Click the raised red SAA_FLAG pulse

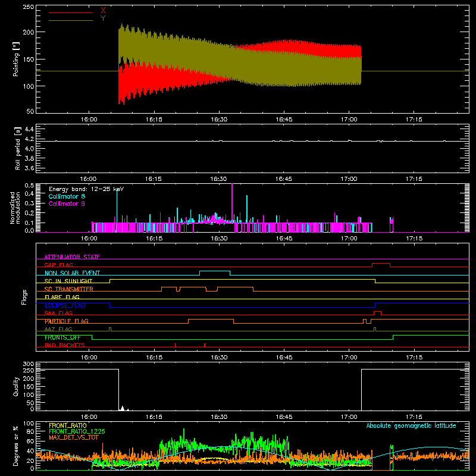377,312
